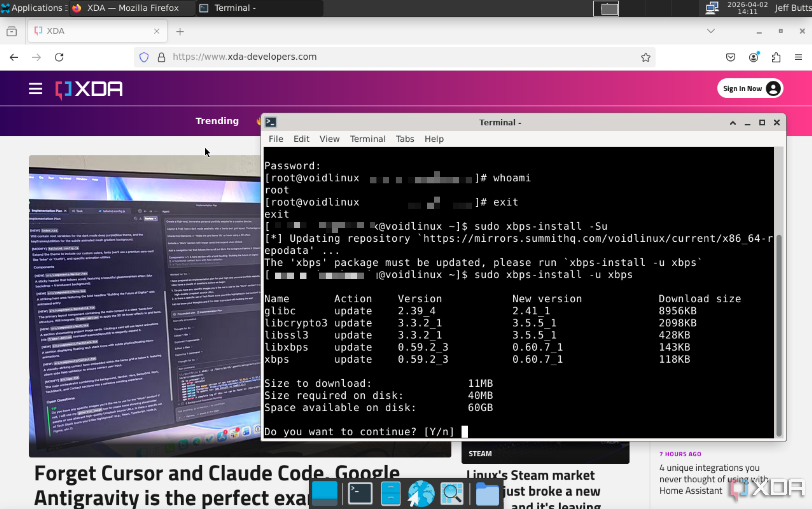
Task: Open the application finder magnifier in dock
Action: pos(452,493)
